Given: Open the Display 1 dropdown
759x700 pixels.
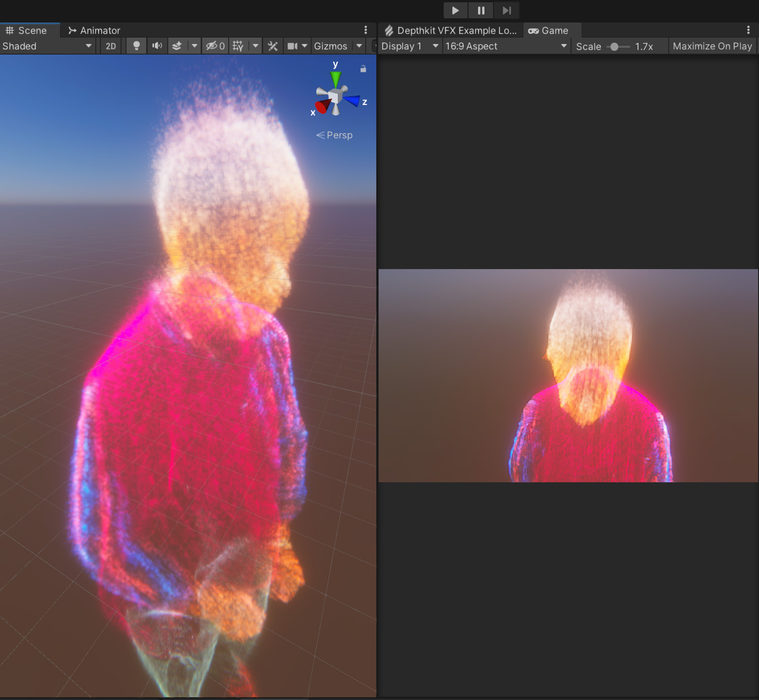Looking at the screenshot, I should [409, 46].
